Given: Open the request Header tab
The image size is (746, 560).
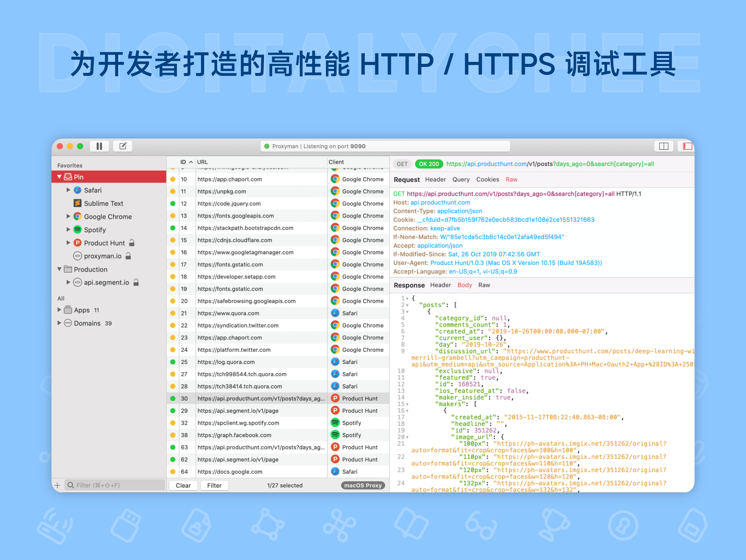Looking at the screenshot, I should pos(435,180).
